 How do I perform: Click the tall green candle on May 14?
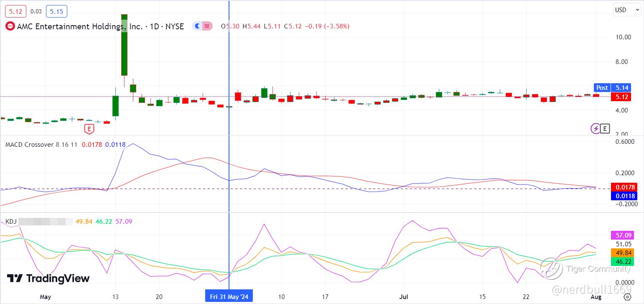pyautogui.click(x=124, y=45)
